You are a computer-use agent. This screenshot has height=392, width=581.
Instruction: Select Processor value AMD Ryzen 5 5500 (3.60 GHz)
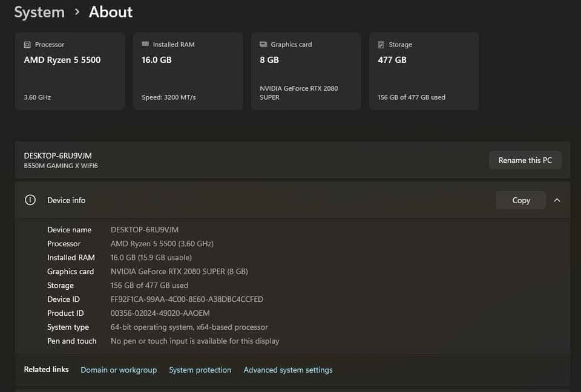point(162,244)
